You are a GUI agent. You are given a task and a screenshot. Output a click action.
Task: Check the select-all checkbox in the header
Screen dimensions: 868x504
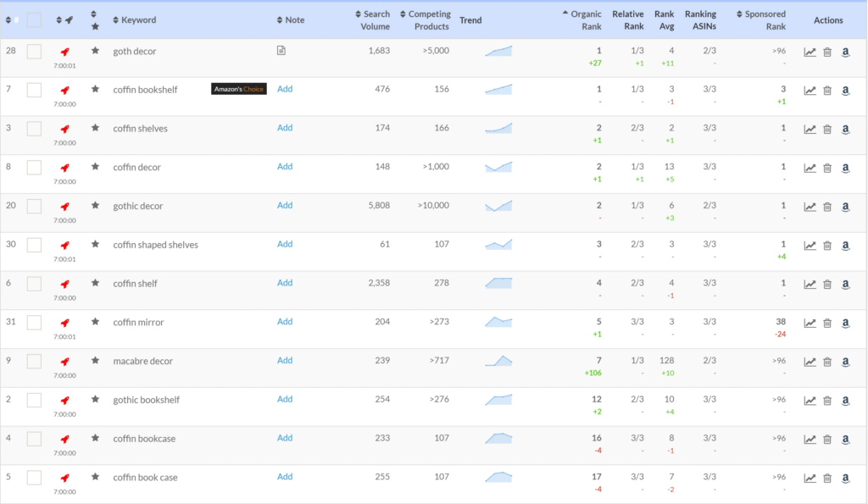(34, 19)
